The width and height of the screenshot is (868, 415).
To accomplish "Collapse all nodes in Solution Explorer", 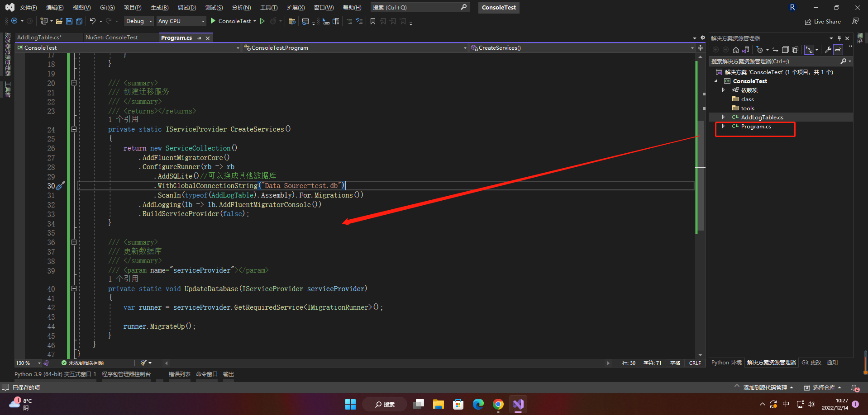I will (x=785, y=50).
